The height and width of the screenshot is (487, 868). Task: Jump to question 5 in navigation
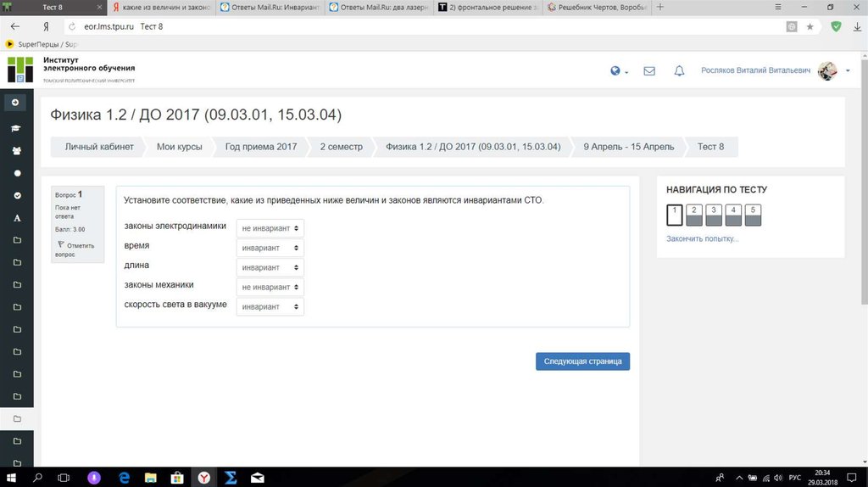tap(753, 215)
